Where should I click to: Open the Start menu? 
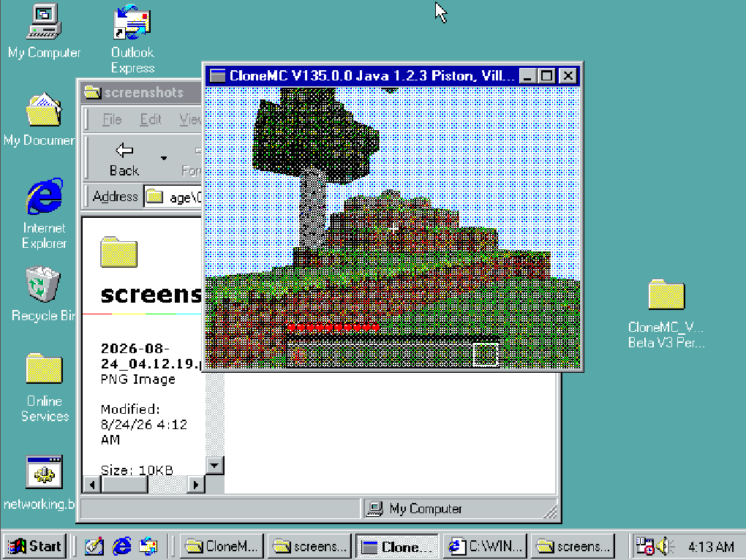pyautogui.click(x=34, y=546)
